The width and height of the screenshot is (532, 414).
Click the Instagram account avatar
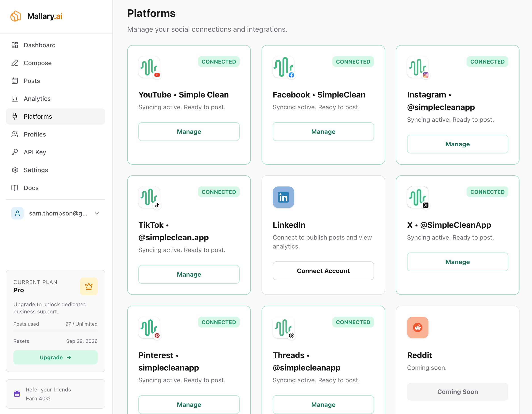pos(418,67)
